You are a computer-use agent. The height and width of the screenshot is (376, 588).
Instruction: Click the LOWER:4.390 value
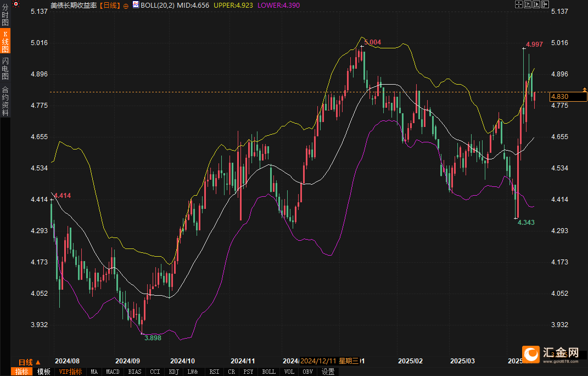[278, 5]
